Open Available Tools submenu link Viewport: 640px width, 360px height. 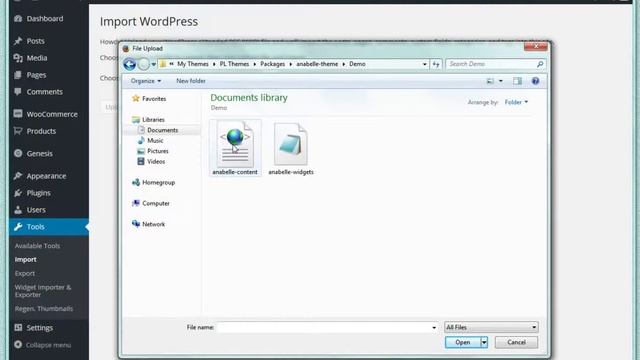pyautogui.click(x=37, y=246)
